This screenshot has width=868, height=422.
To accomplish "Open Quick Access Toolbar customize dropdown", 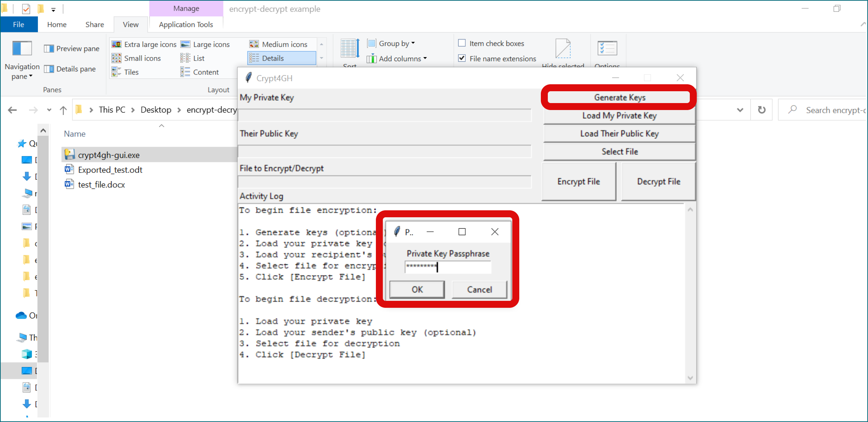I will click(x=53, y=9).
